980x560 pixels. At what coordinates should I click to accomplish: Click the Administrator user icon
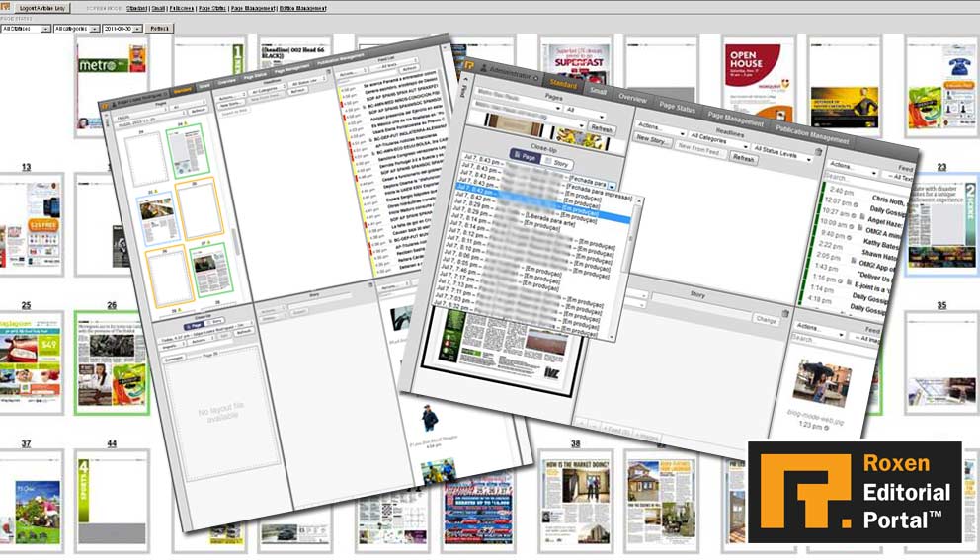[x=483, y=67]
